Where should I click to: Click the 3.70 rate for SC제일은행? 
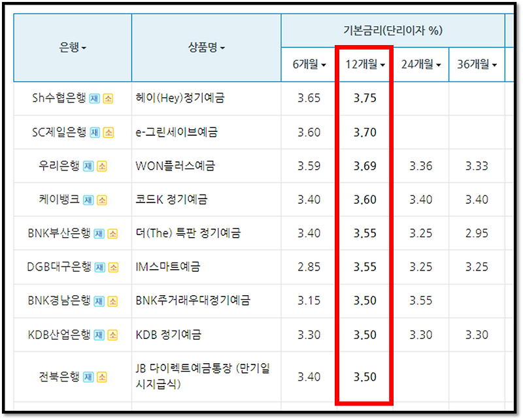pyautogui.click(x=365, y=133)
